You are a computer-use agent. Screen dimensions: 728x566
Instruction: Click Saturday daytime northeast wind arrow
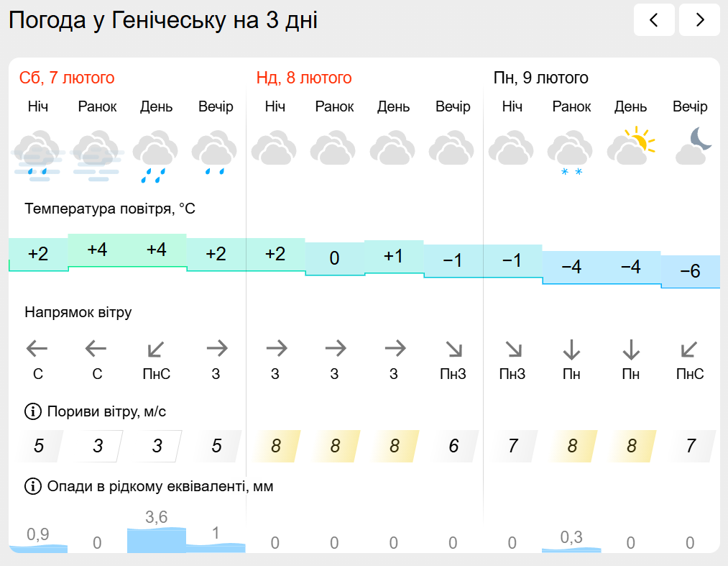point(157,350)
